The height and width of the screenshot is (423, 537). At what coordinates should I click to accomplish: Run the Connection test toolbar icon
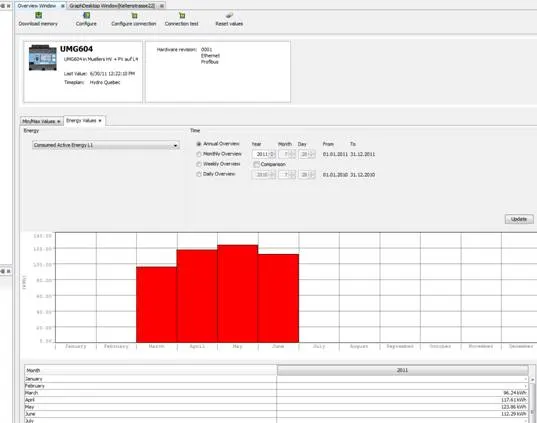(x=182, y=16)
